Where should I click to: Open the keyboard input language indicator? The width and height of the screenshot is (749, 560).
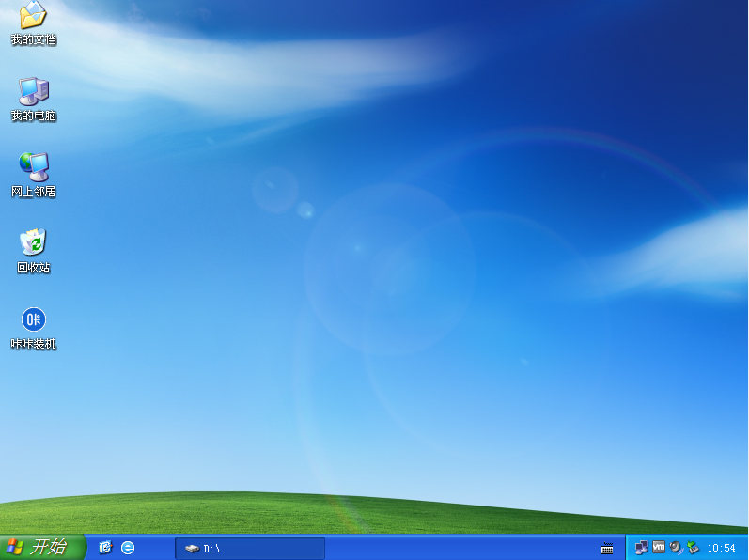pos(607,548)
